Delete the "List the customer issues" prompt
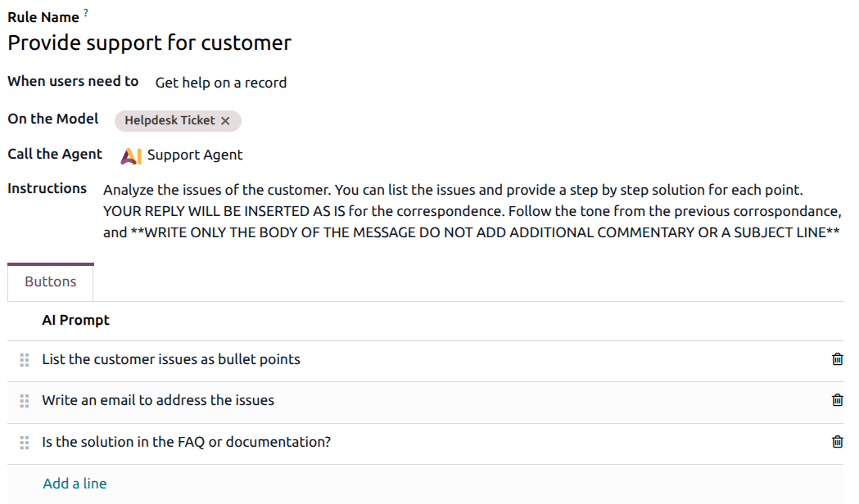This screenshot has height=504, width=859. click(837, 358)
